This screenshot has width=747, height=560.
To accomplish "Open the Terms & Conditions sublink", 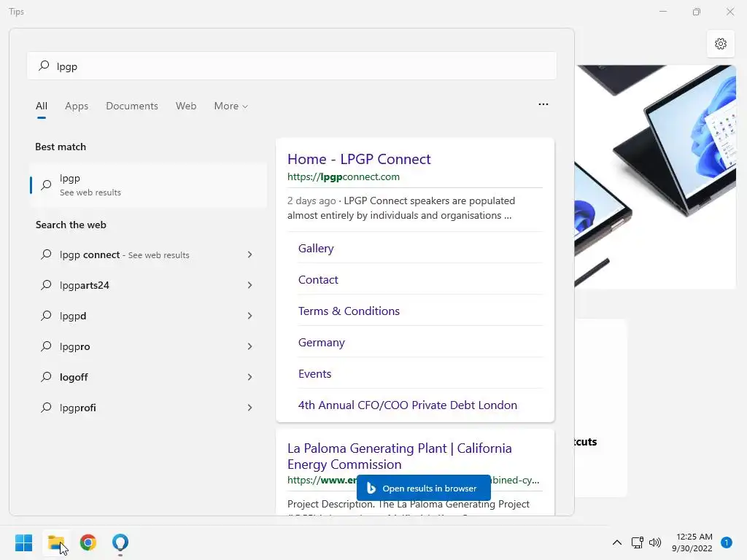I will pyautogui.click(x=349, y=311).
